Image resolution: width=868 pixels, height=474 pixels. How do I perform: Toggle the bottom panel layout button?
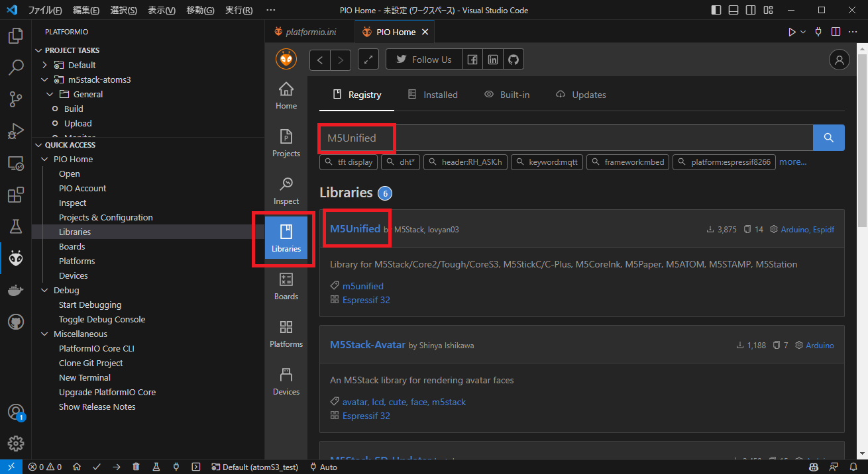click(x=733, y=11)
